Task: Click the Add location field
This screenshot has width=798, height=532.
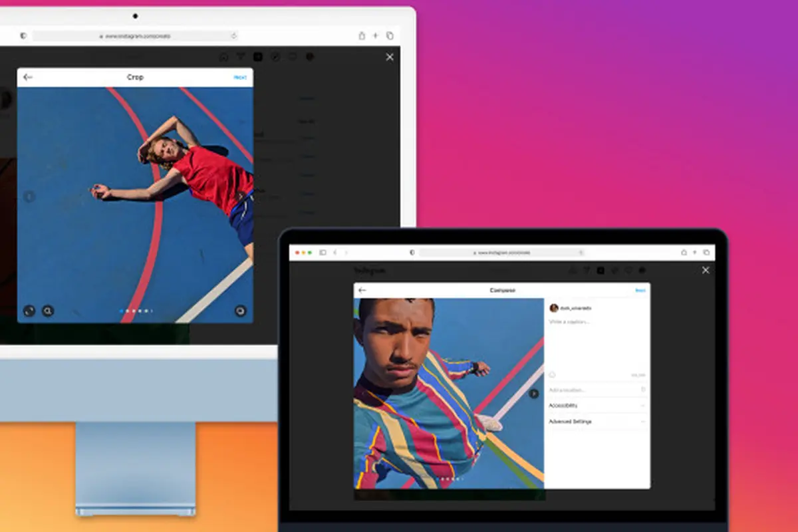Action: (597, 390)
